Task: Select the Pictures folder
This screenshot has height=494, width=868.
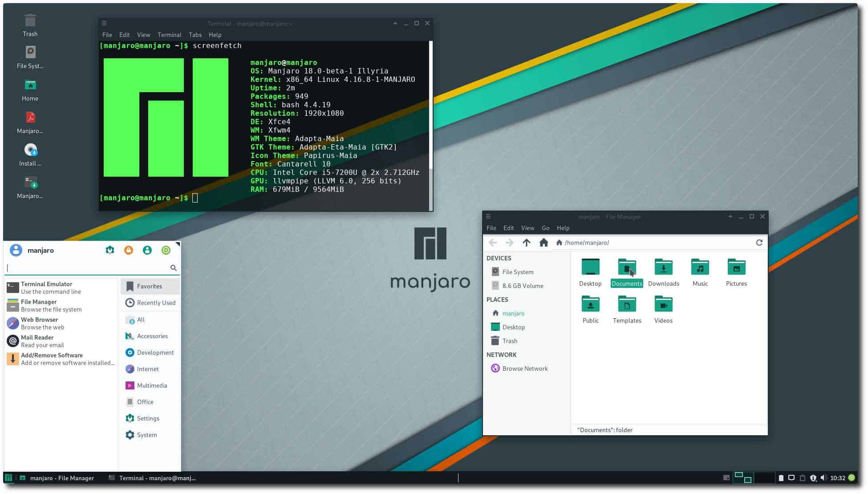Action: [737, 272]
